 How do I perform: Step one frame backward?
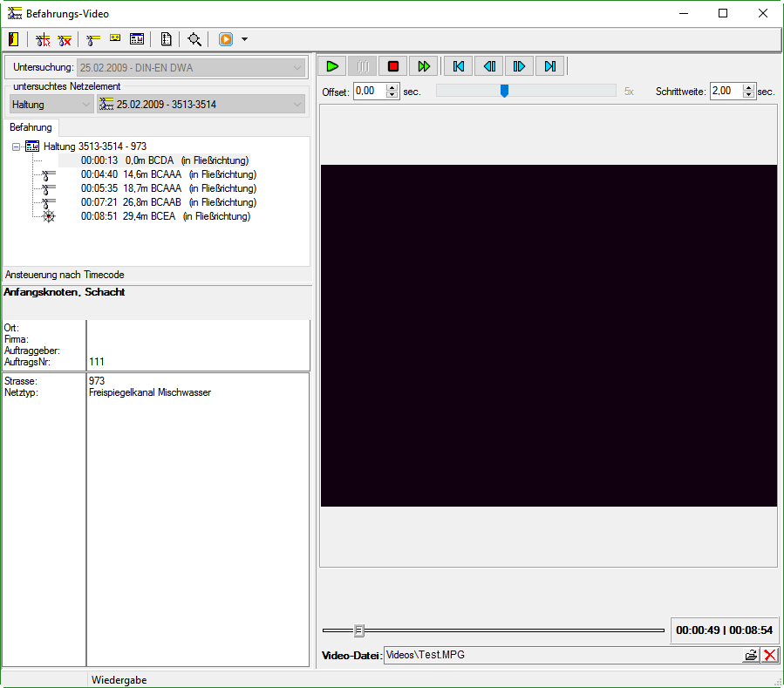point(489,66)
